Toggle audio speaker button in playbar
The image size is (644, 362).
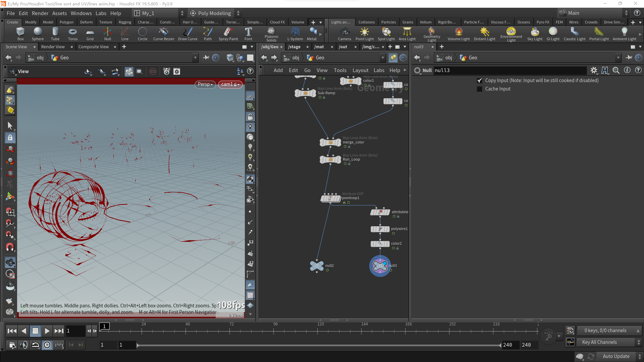pos(24,345)
